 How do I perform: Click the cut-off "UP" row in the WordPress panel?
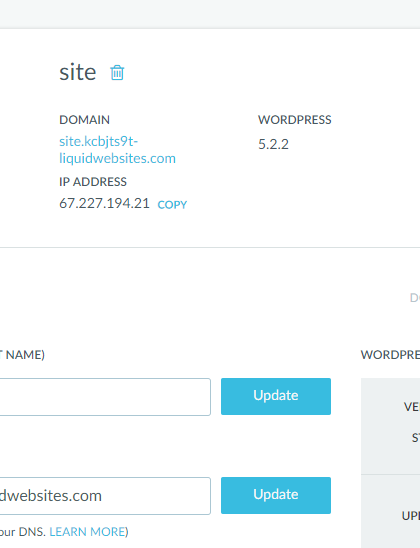click(x=411, y=516)
